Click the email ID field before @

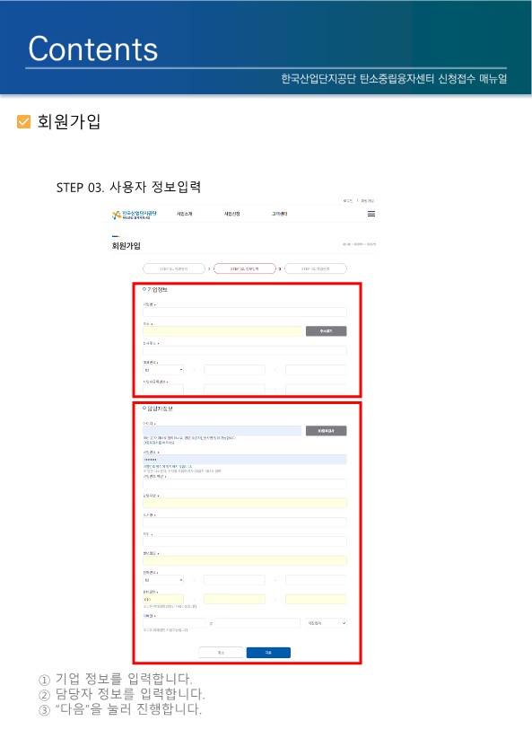coord(175,623)
